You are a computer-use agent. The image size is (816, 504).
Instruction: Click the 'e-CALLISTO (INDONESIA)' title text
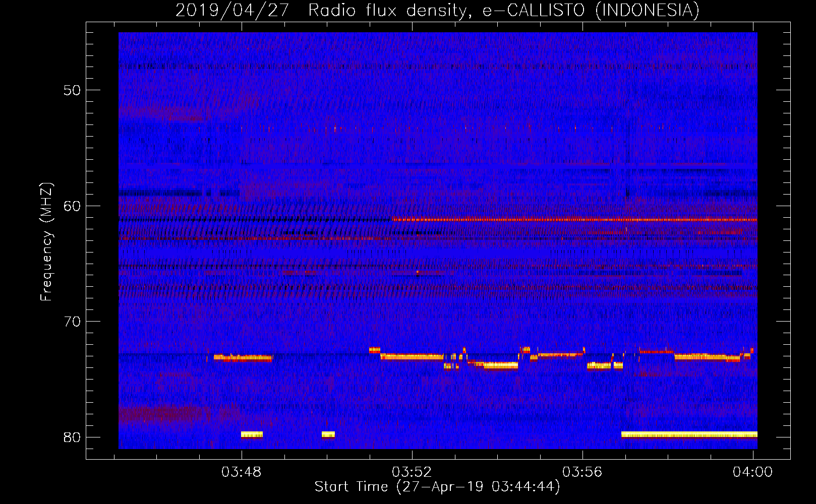coord(591,10)
